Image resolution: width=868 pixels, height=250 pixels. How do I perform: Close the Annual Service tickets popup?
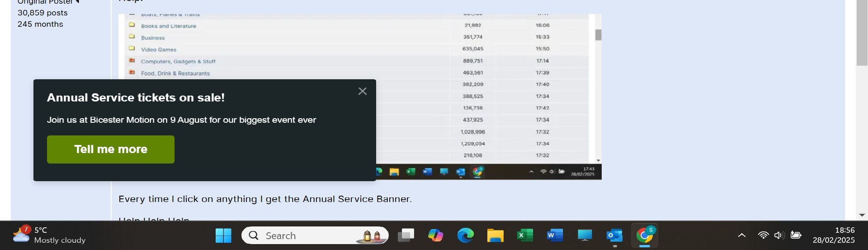coord(362,91)
